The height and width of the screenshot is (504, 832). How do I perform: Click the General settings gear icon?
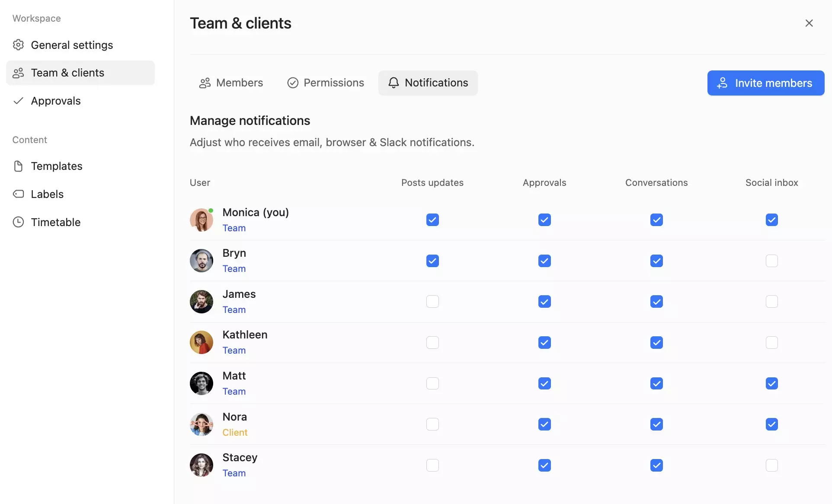click(18, 45)
